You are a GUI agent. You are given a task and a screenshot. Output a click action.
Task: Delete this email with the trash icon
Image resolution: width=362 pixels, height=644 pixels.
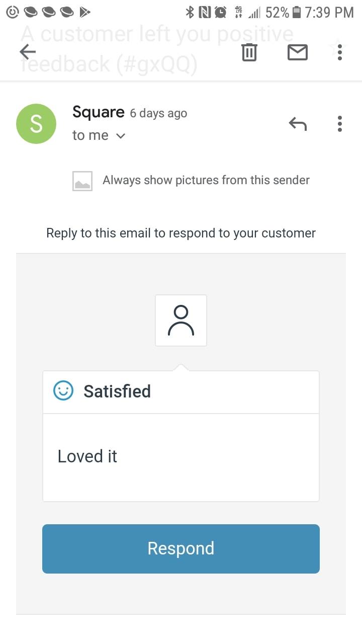coord(249,52)
